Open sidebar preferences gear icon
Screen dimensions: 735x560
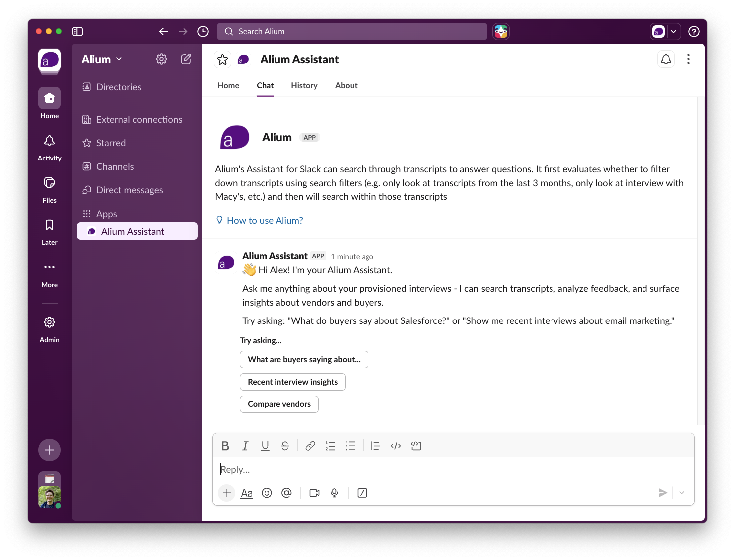point(161,59)
